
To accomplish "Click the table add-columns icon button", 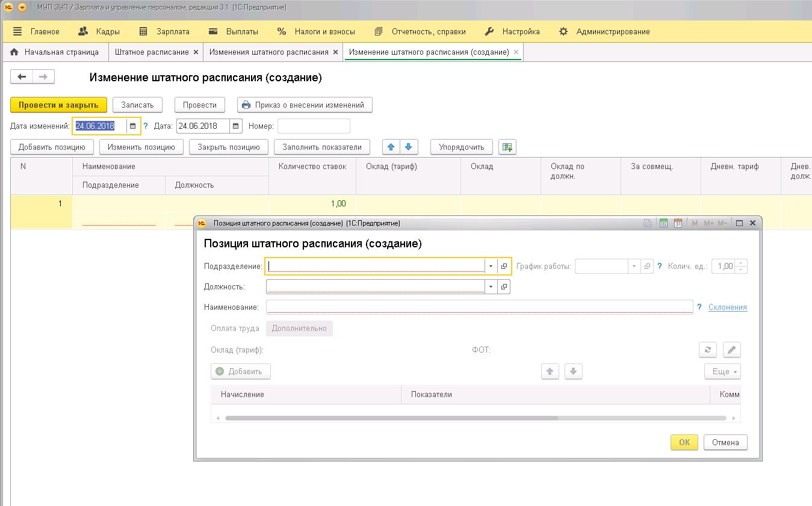I will (x=507, y=147).
